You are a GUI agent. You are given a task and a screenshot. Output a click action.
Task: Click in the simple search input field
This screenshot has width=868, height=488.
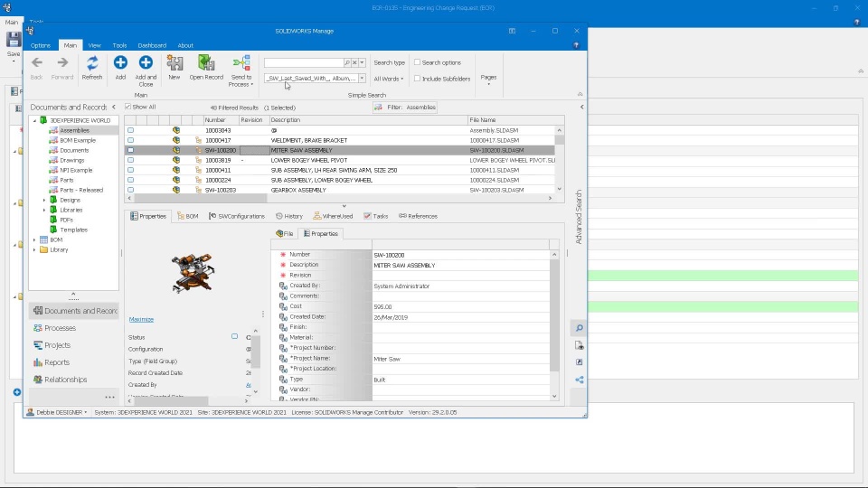tap(304, 62)
